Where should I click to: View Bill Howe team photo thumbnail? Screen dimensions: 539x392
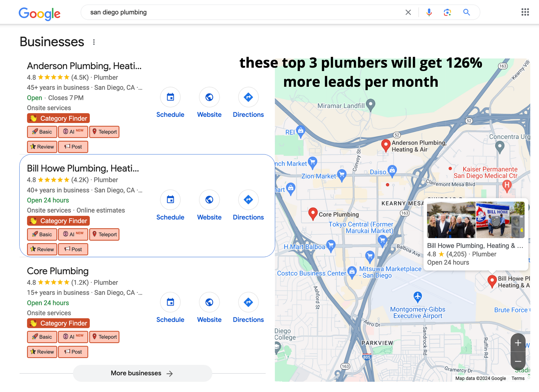click(x=451, y=220)
